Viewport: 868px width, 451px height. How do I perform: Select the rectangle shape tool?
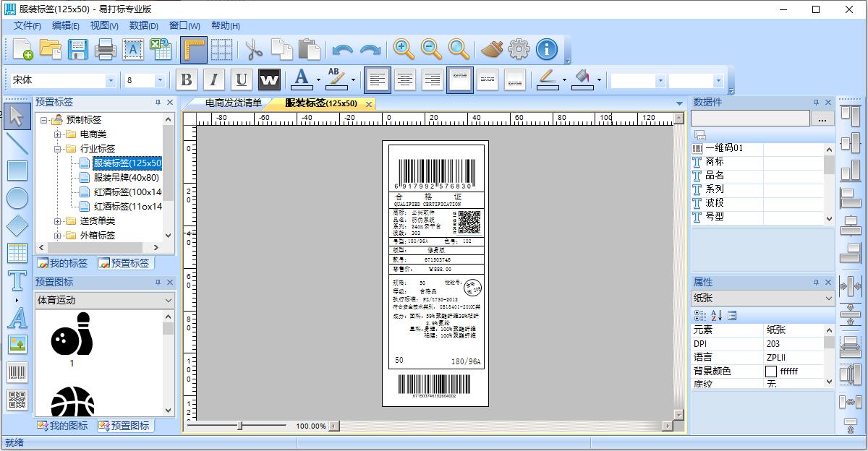(x=17, y=171)
